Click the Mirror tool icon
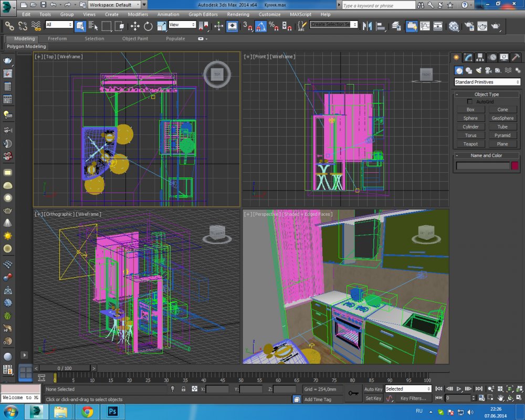Image resolution: width=525 pixels, height=420 pixels. pos(367,25)
